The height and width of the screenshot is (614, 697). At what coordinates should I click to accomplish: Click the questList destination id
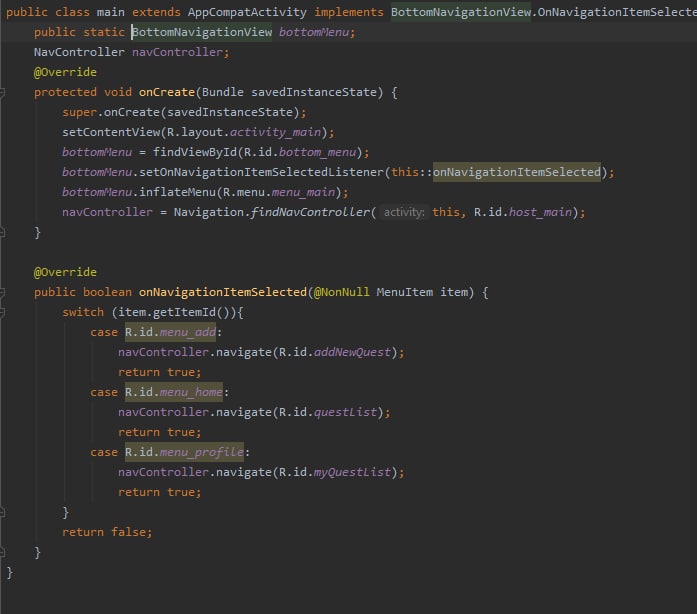[x=345, y=412]
